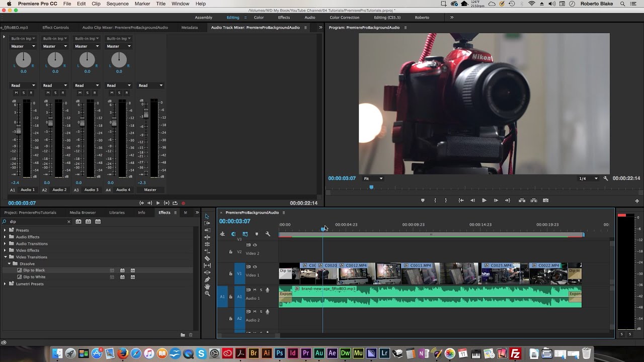
Task: Solo the Audio 1 timeline track
Action: point(261,290)
